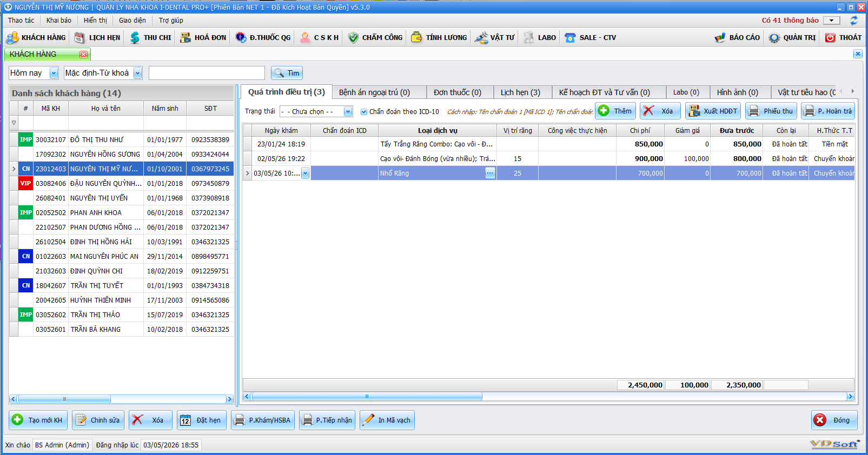
Task: Select customer TRẦN BÁ KHANG row
Action: tap(122, 329)
